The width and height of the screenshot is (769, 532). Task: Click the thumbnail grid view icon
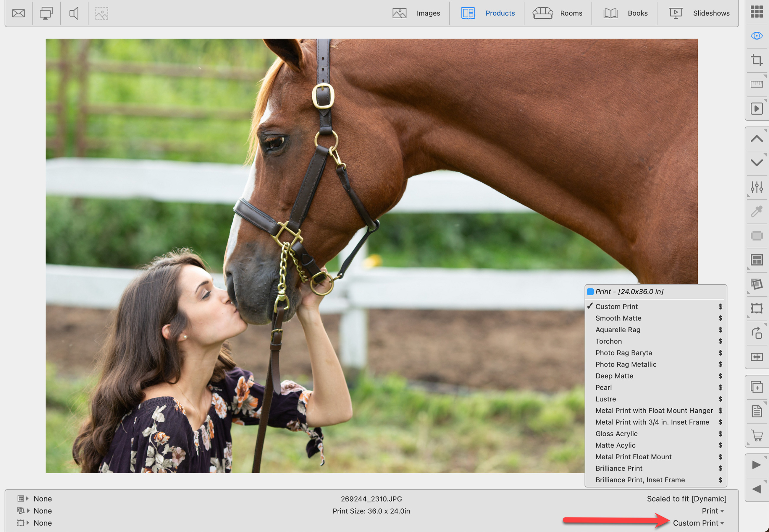point(756,12)
